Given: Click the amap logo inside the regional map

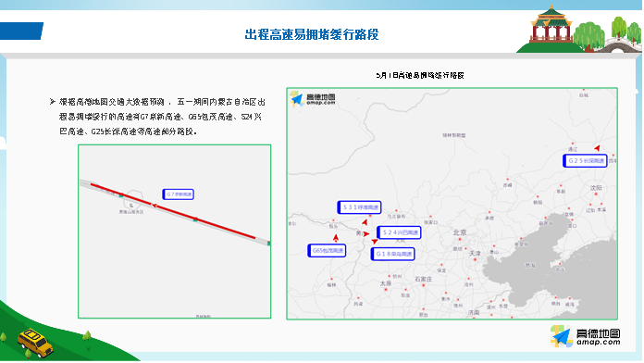Looking at the screenshot, I should 313,99.
